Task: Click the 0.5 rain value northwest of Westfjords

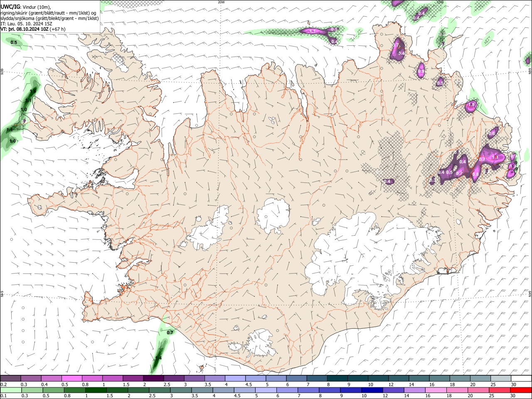Action: point(14,42)
